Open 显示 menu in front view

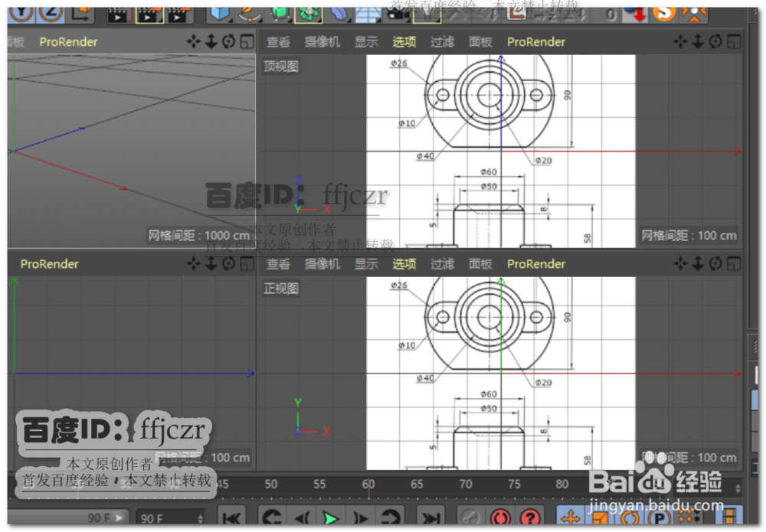(x=366, y=264)
